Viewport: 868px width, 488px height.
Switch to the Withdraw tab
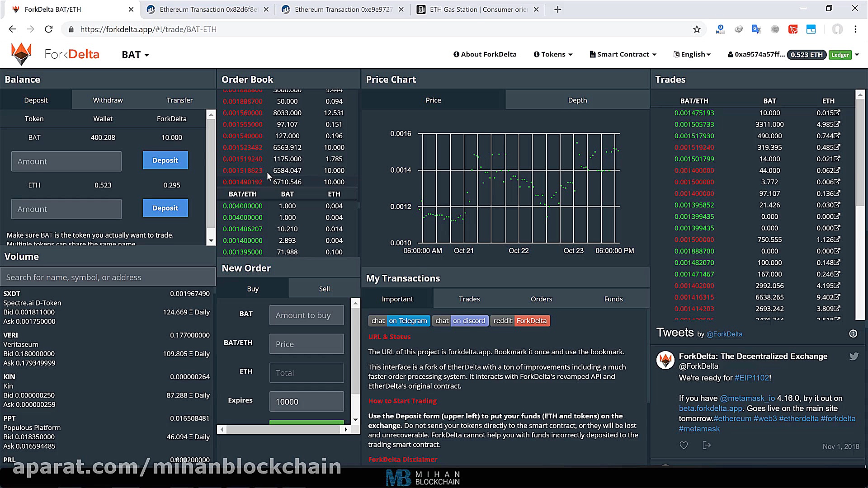[x=108, y=100]
